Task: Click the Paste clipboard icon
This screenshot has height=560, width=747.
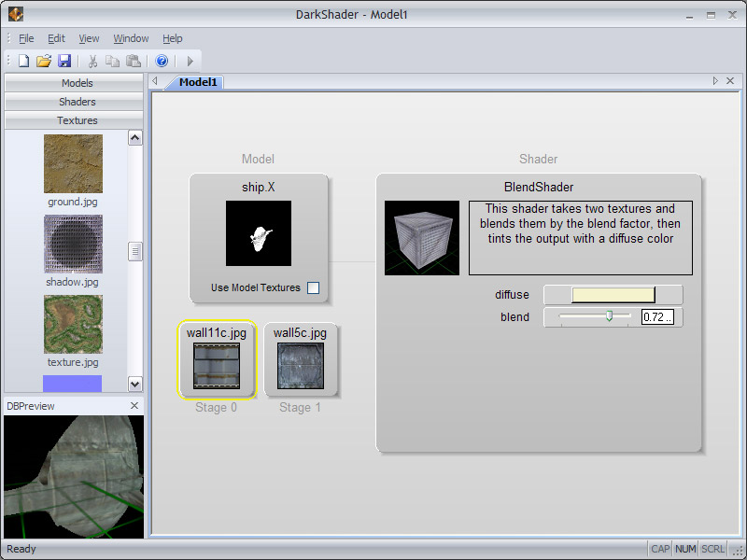Action: click(x=134, y=61)
